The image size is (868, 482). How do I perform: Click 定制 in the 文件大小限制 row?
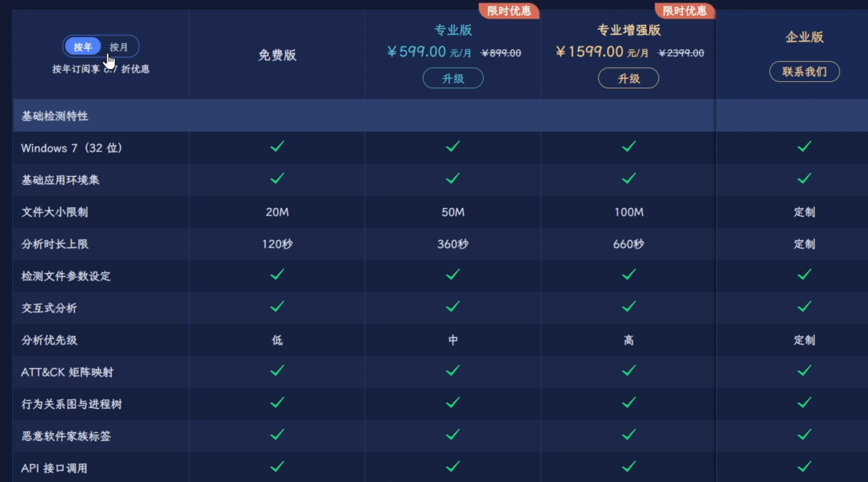(x=805, y=212)
